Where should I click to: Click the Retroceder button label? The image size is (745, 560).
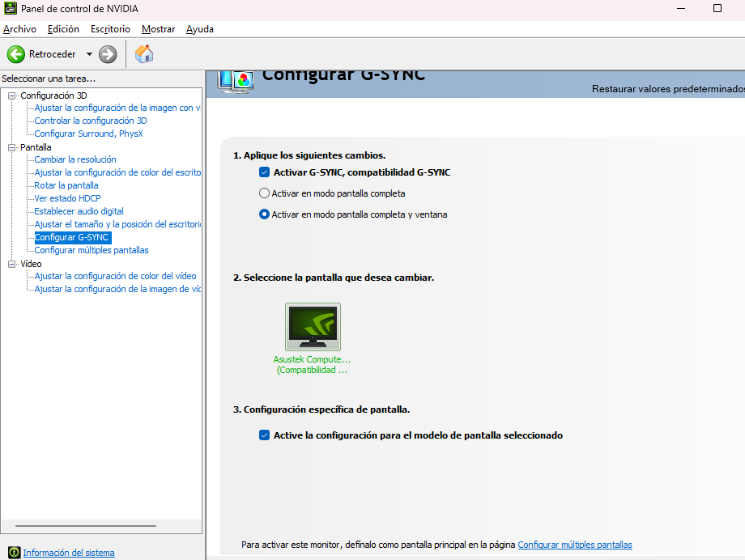coord(53,54)
